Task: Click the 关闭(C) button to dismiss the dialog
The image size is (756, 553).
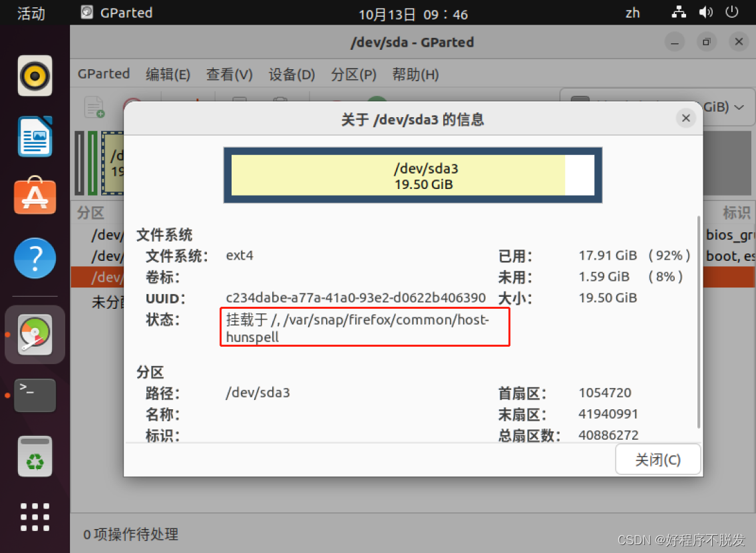Action: point(658,459)
